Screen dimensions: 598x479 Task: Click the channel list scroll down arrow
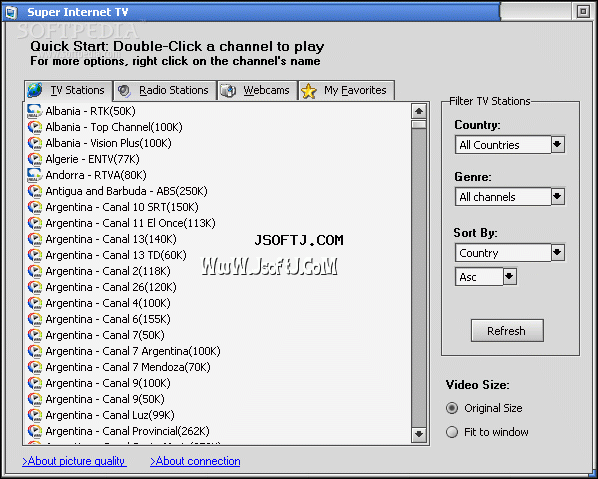419,434
